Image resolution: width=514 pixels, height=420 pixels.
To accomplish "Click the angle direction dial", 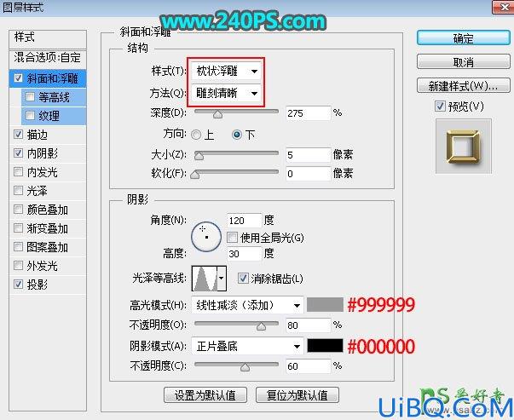I will pyautogui.click(x=206, y=237).
